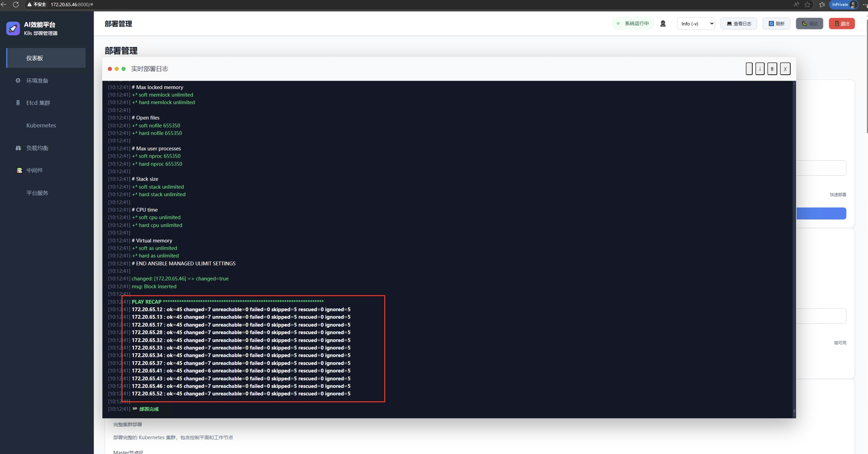The height and width of the screenshot is (454, 868).
Task: Click the PLAY RECAP log line
Action: coord(228,302)
